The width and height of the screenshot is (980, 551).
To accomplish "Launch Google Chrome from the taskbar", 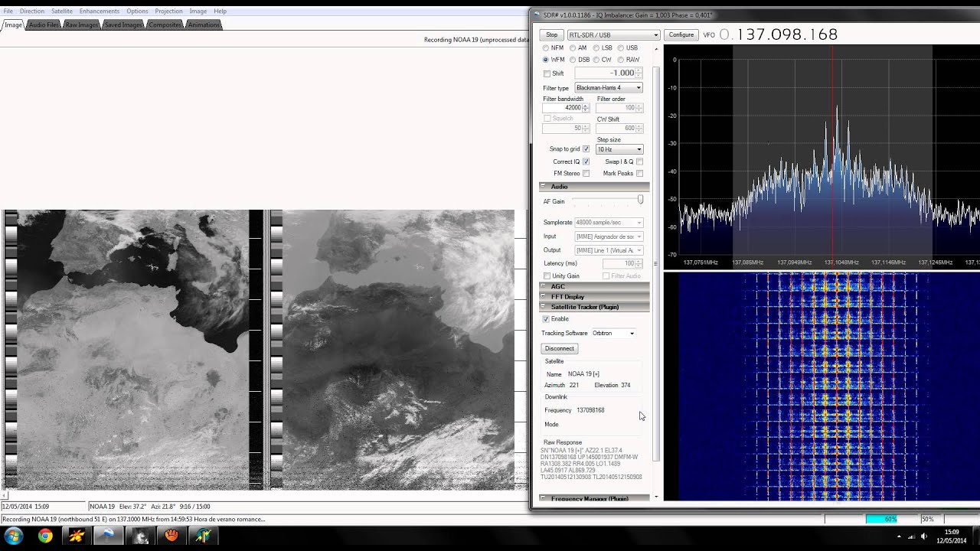I will coord(45,536).
